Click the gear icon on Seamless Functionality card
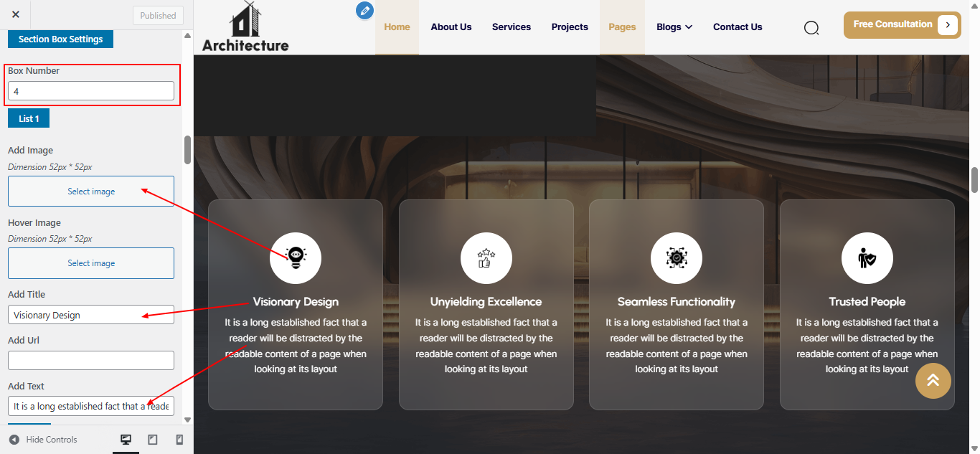Viewport: 980px width, 454px height. (x=676, y=257)
